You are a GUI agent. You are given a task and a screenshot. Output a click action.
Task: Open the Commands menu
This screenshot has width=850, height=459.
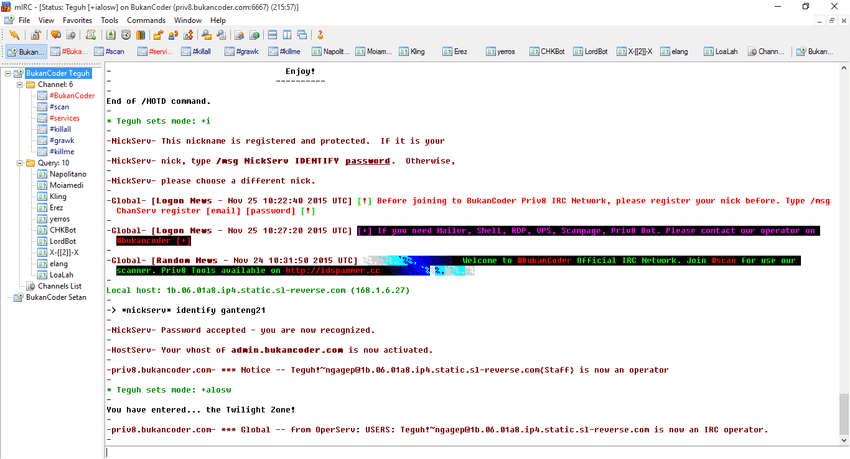tap(146, 20)
